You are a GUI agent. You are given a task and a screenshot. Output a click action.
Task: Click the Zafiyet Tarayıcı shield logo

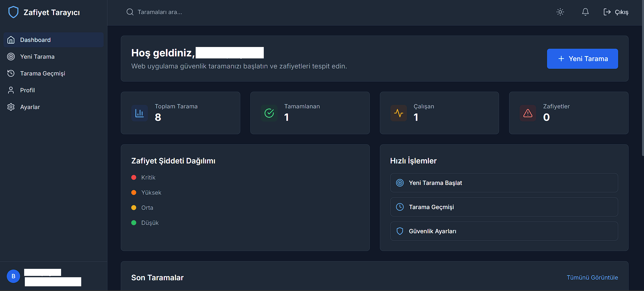(x=13, y=12)
